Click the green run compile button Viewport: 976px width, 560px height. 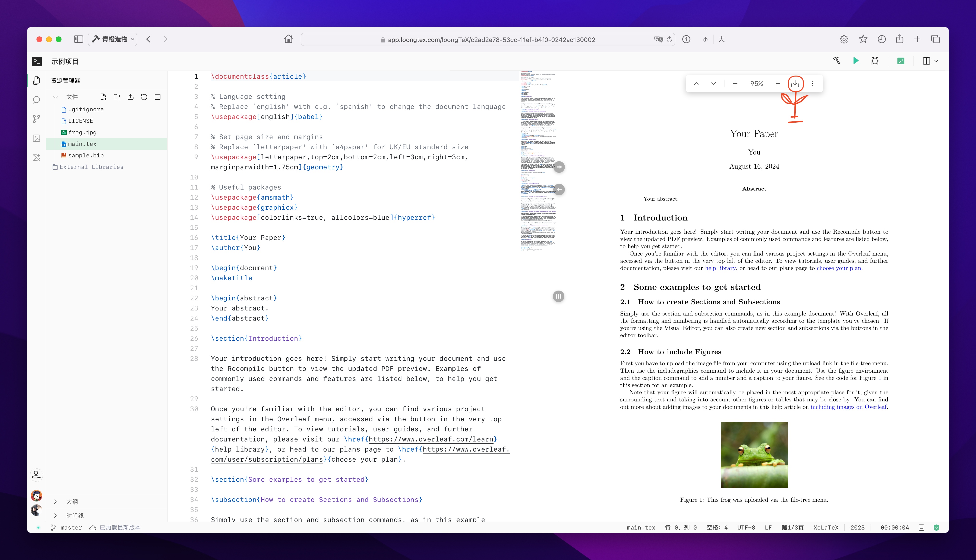(x=855, y=61)
